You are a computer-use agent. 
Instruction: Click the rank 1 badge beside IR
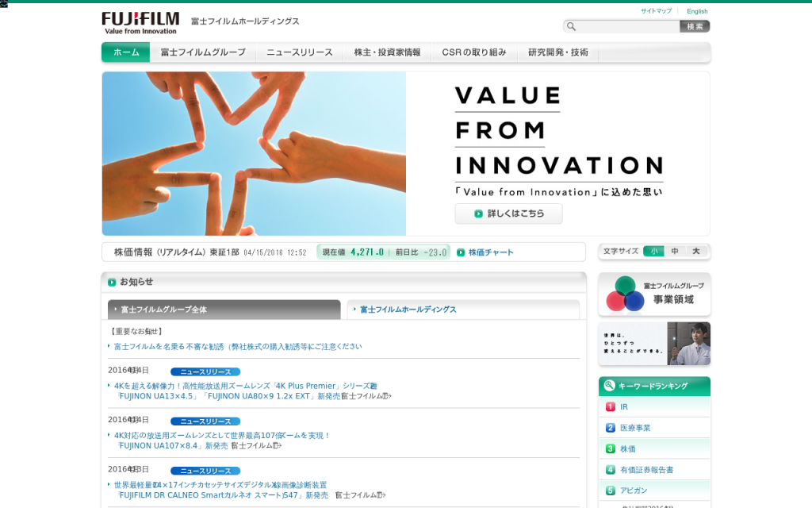(611, 407)
